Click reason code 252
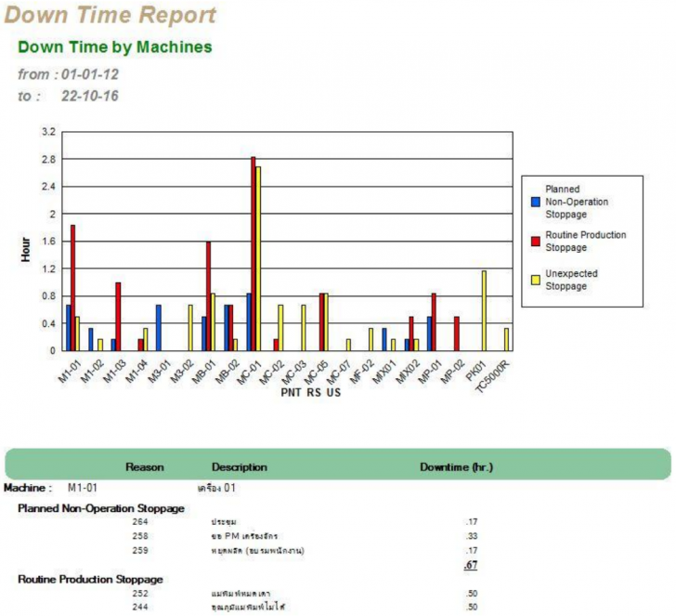Viewport: 676px width, 616px height. coord(140,594)
